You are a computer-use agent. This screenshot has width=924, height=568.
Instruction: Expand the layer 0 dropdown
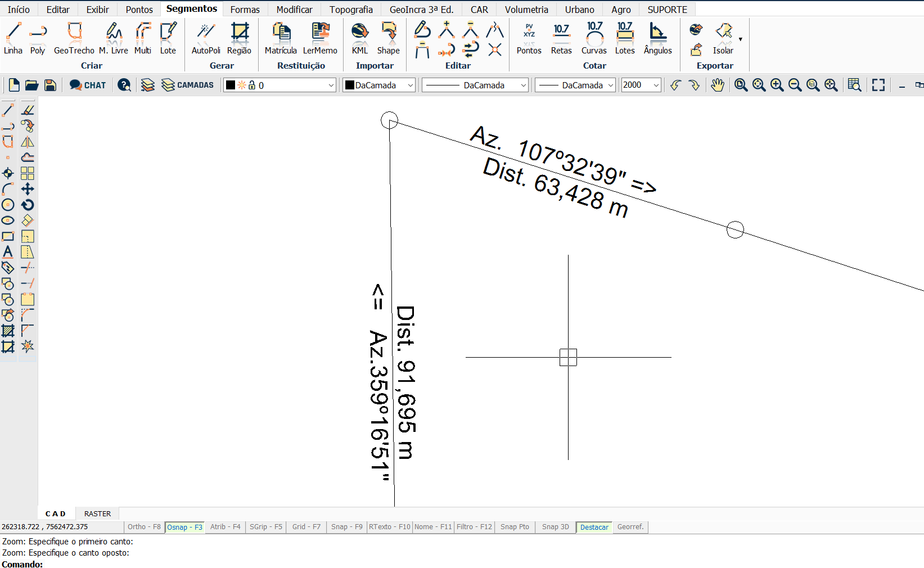pyautogui.click(x=331, y=85)
